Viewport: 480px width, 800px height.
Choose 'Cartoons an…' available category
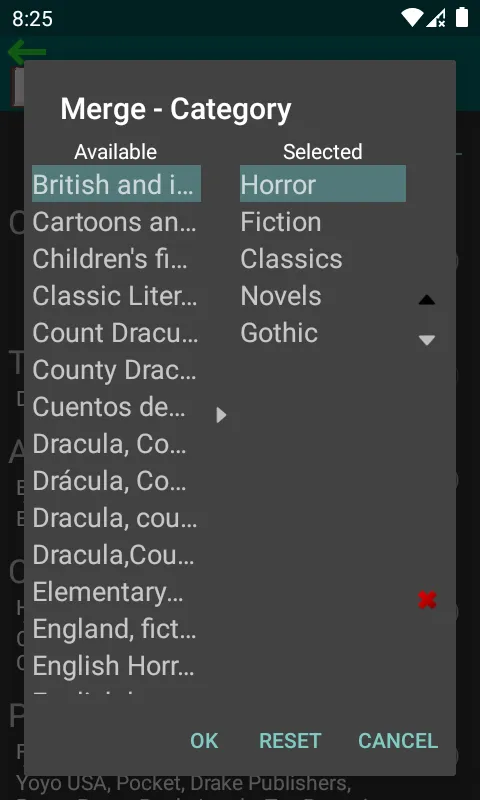116,221
